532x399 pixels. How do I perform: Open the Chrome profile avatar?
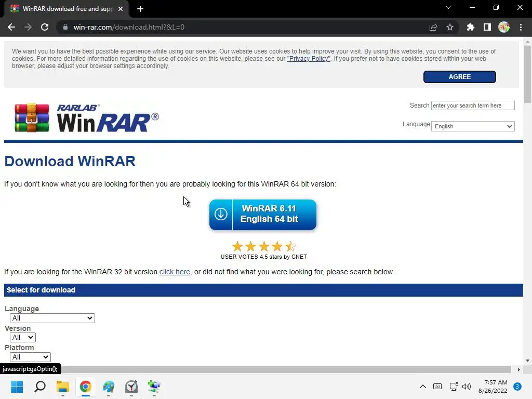point(504,27)
